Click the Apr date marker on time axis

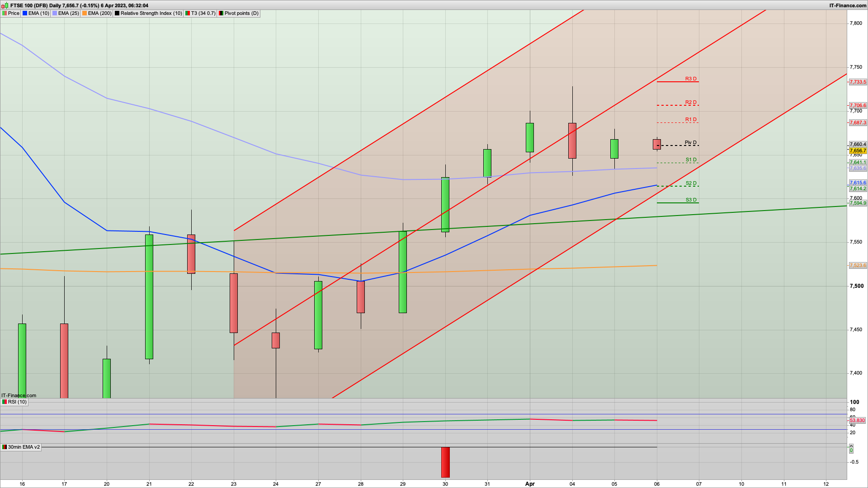point(530,484)
